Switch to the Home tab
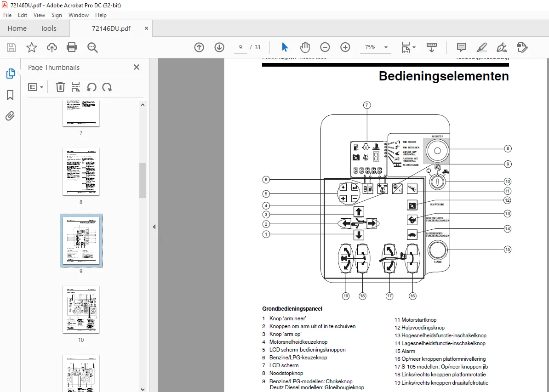Image resolution: width=549 pixels, height=392 pixels. pos(17,28)
